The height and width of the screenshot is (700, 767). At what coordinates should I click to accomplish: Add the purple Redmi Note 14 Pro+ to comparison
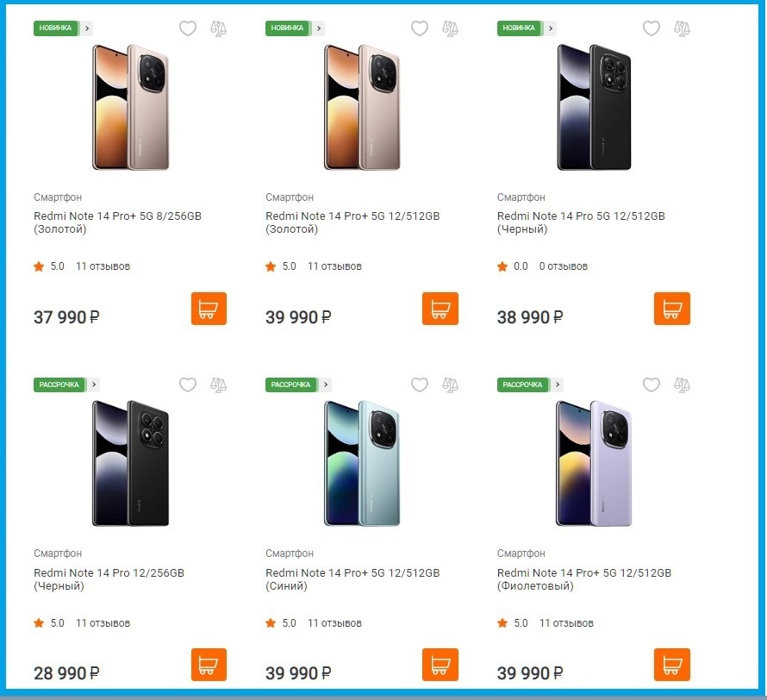[683, 385]
